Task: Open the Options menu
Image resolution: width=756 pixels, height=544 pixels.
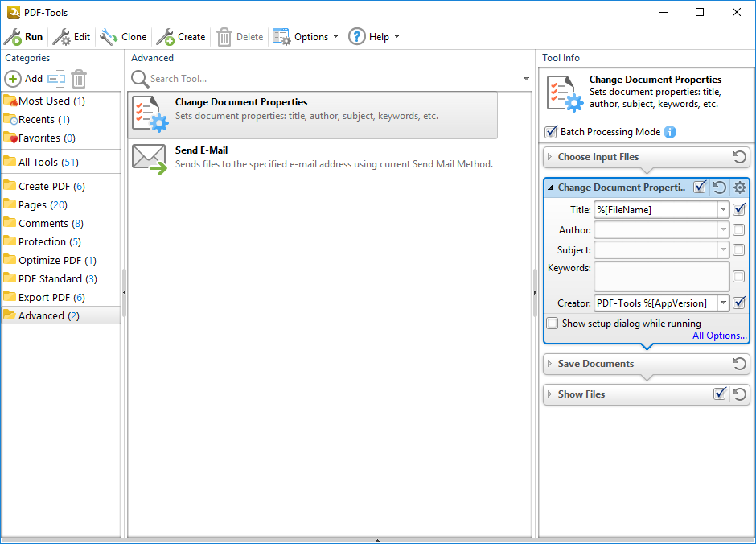Action: pos(305,37)
